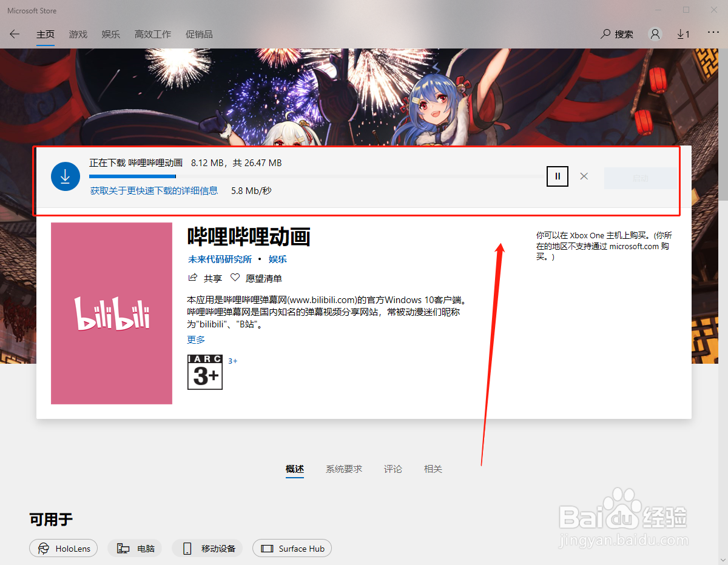Click the small 3+ age label

click(233, 361)
